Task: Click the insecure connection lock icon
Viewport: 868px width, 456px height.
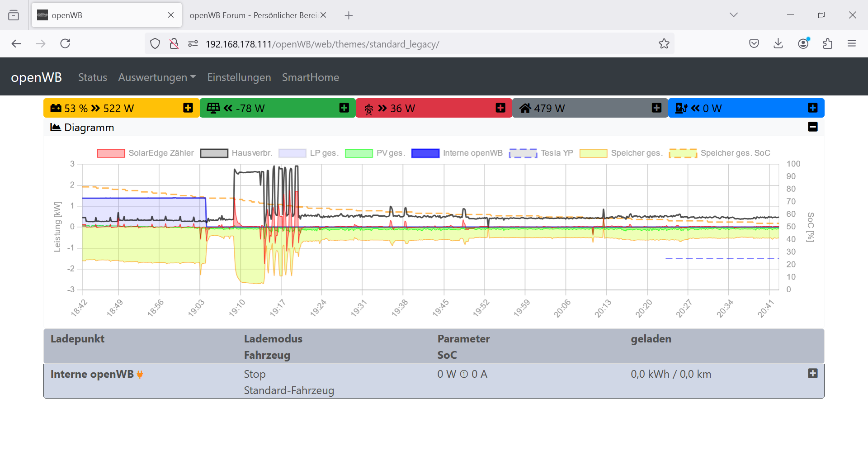Action: point(174,44)
